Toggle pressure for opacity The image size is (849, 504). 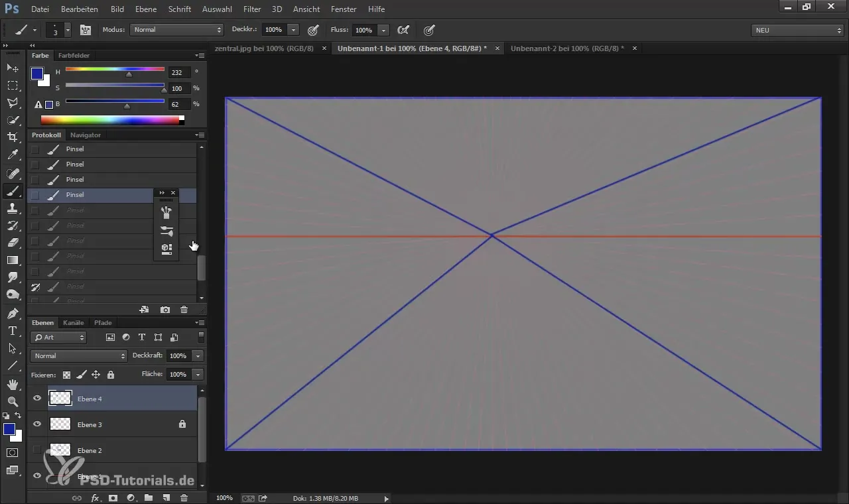(x=313, y=30)
